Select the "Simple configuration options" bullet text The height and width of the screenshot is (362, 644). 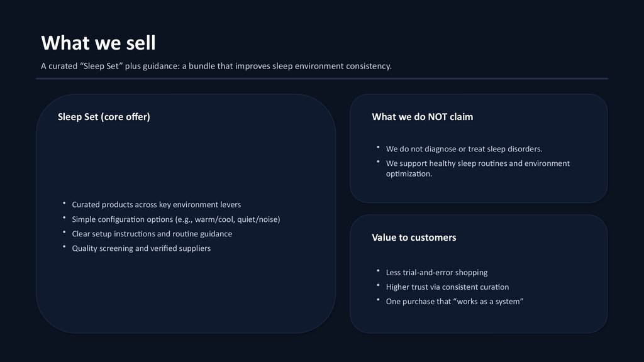[175, 219]
